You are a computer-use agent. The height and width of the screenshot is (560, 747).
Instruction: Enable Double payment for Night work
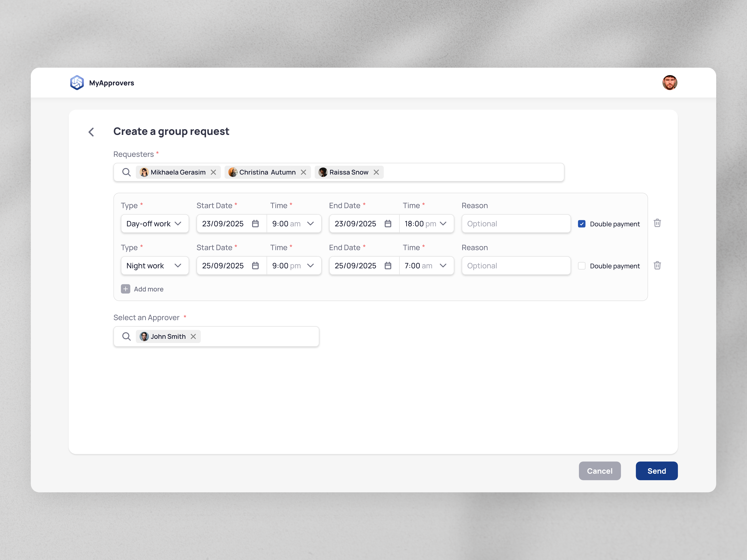click(x=582, y=266)
